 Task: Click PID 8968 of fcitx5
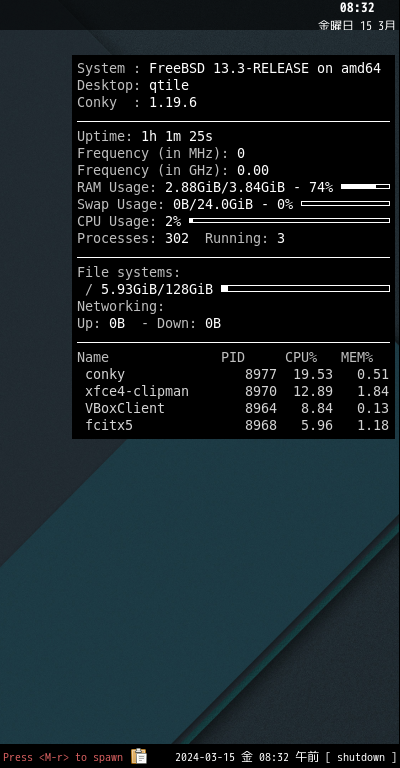coord(261,425)
